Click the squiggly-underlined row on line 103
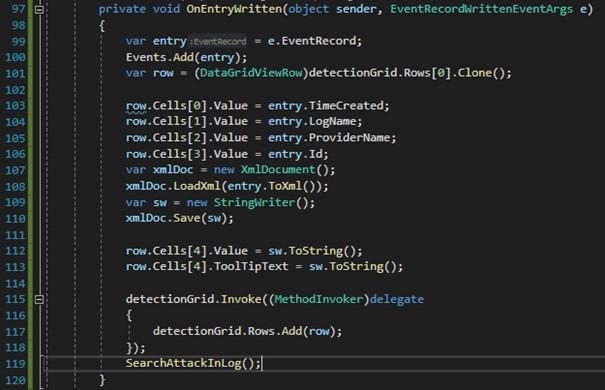This screenshot has height=390, width=605. [136, 106]
